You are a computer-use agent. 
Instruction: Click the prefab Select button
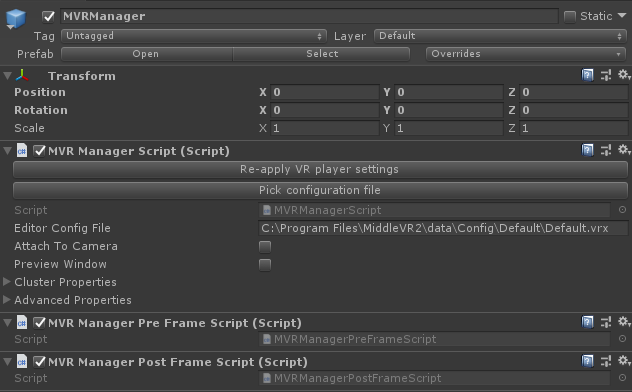321,54
